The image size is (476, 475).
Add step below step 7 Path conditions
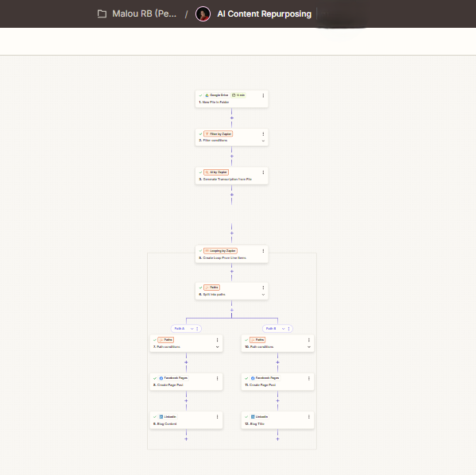tap(186, 362)
